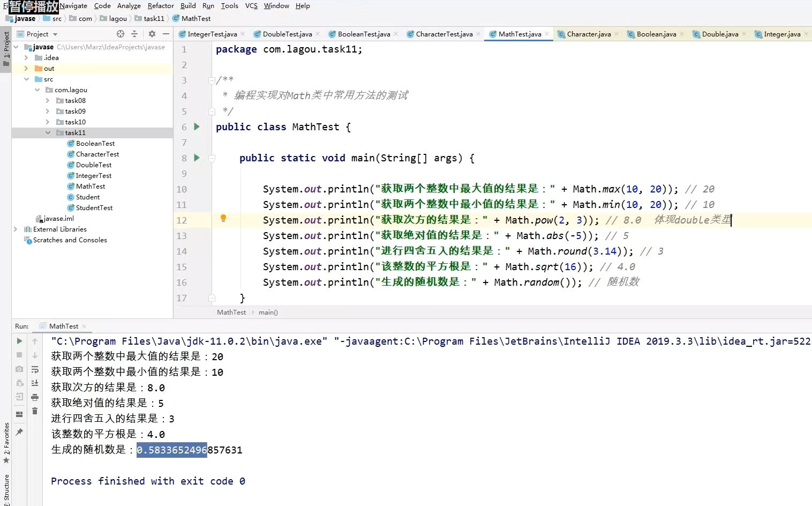The image size is (812, 506).
Task: Run class MathTest gutter arrow at line 6
Action: pyautogui.click(x=197, y=126)
